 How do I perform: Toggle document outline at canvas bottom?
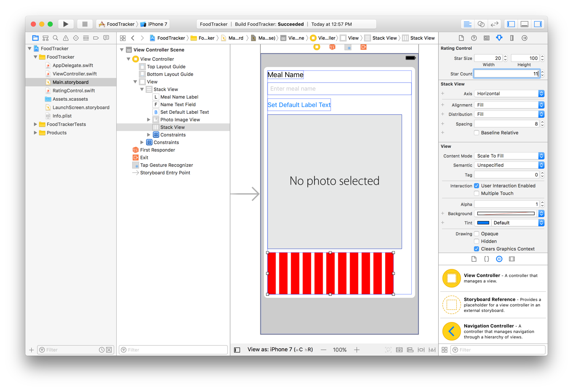pyautogui.click(x=237, y=350)
